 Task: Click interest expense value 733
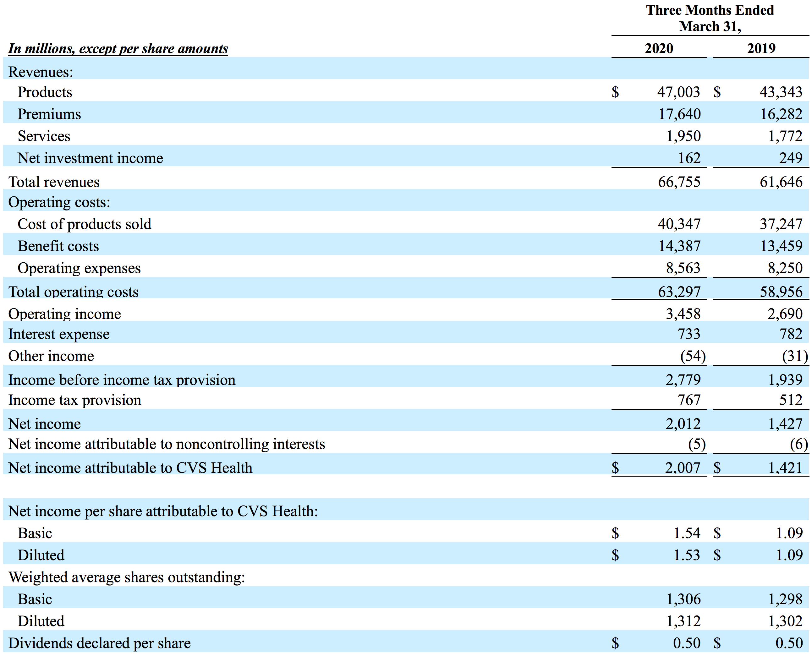[x=689, y=334]
